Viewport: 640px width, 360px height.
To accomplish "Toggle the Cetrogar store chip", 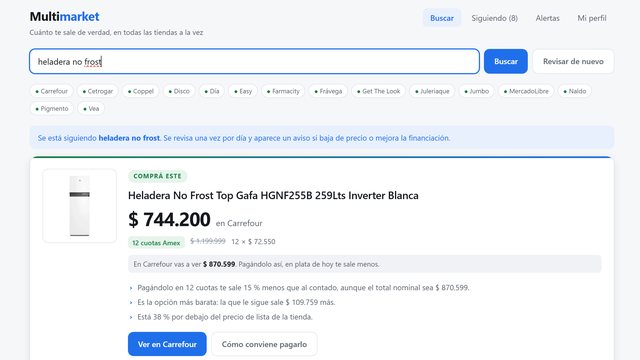I will pos(98,91).
